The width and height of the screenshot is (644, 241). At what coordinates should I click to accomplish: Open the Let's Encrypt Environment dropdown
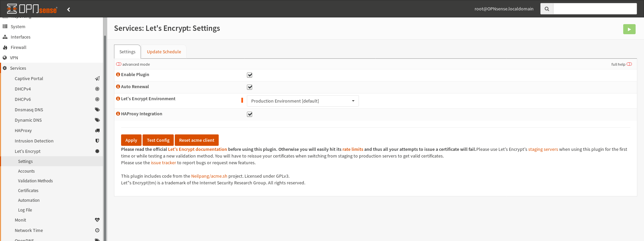tap(303, 101)
